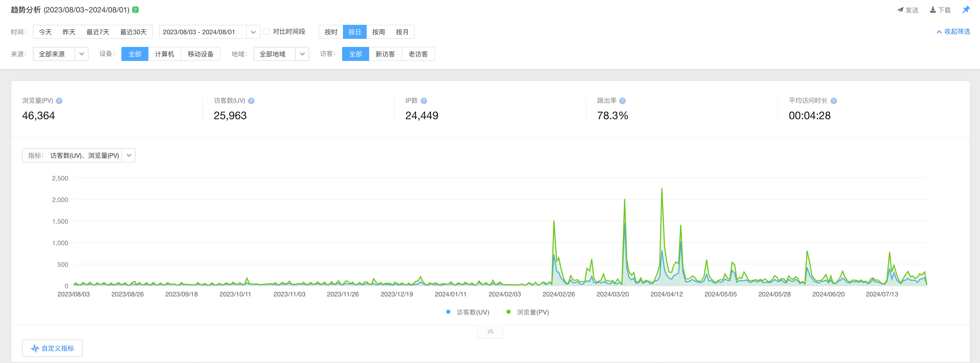The height and width of the screenshot is (363, 980).
Task: Click help icon next to IP数
Action: click(x=424, y=101)
